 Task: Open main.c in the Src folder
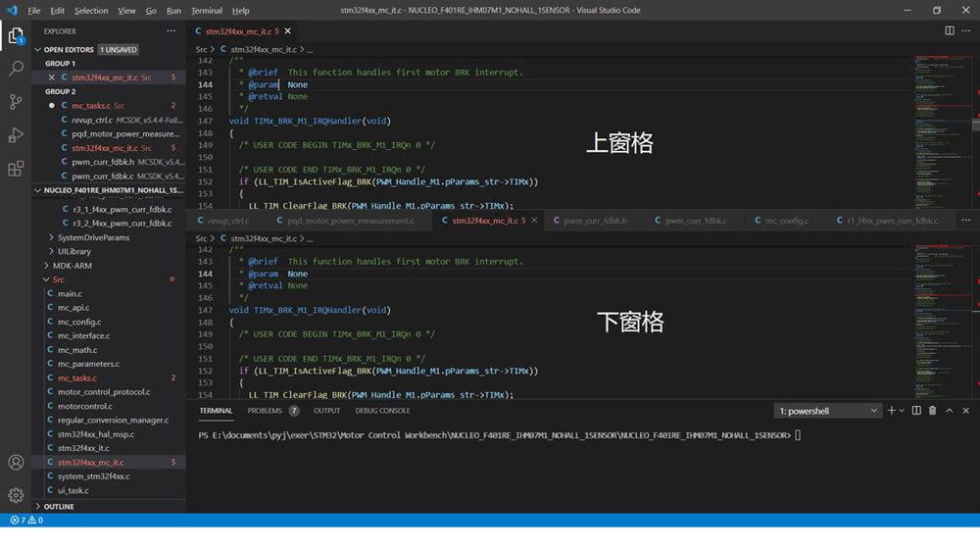(70, 294)
